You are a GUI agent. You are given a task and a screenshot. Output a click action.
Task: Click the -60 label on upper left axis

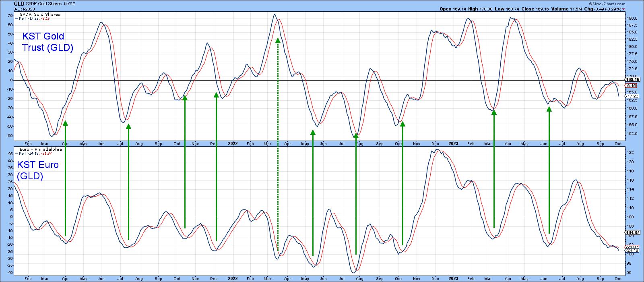9,135
